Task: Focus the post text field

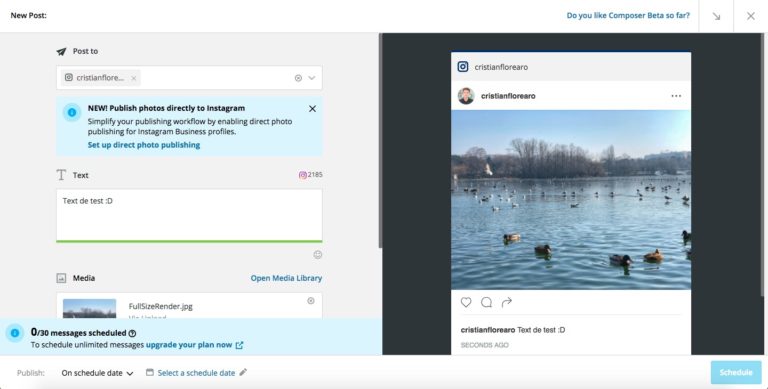Action: (189, 215)
